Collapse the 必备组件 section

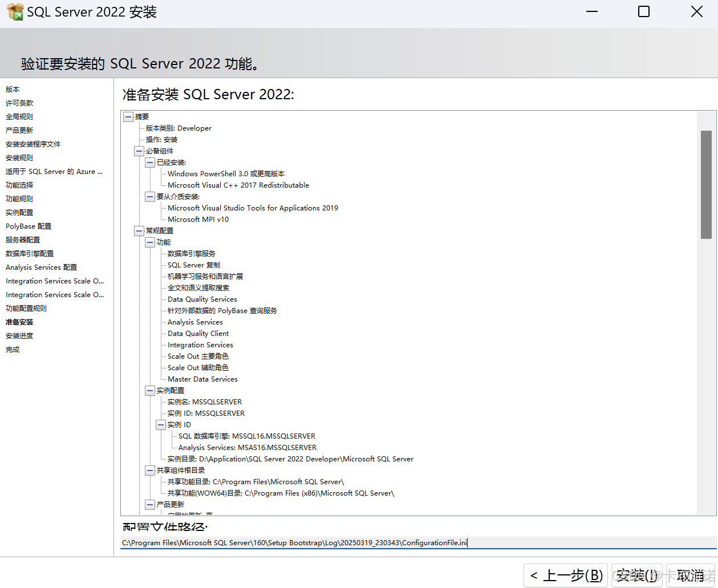(139, 151)
